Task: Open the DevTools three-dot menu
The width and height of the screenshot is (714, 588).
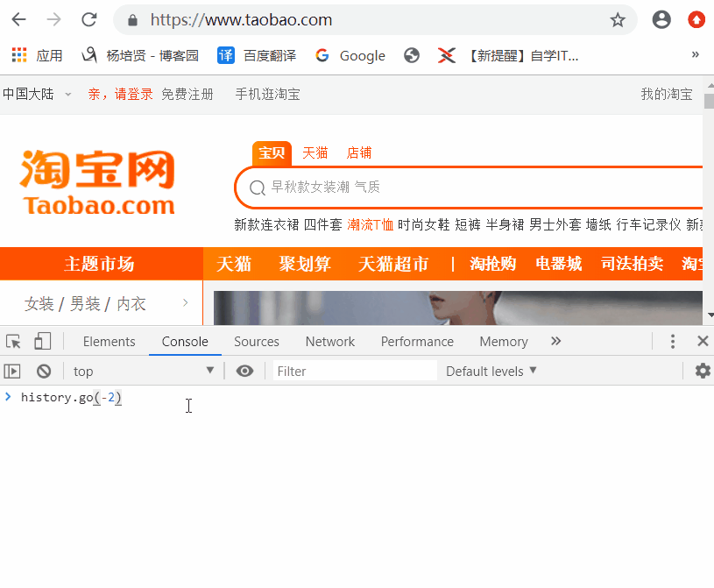Action: click(x=673, y=341)
